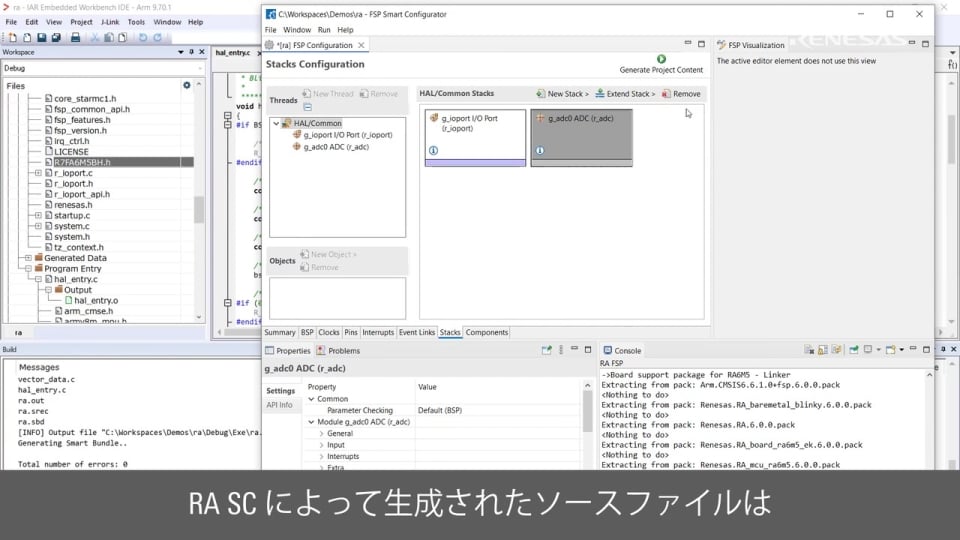Click the Save All icon in IAR toolbar
Image resolution: width=960 pixels, height=540 pixels.
click(56, 37)
